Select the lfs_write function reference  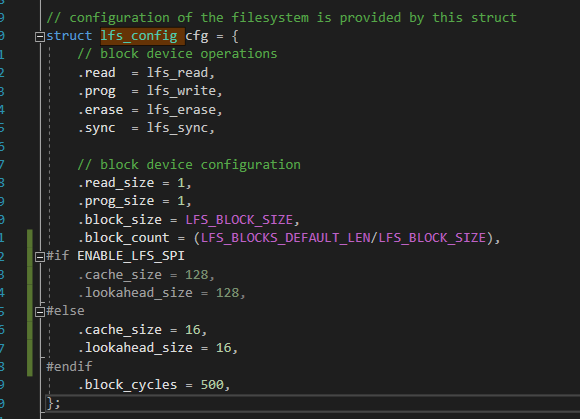[181, 91]
